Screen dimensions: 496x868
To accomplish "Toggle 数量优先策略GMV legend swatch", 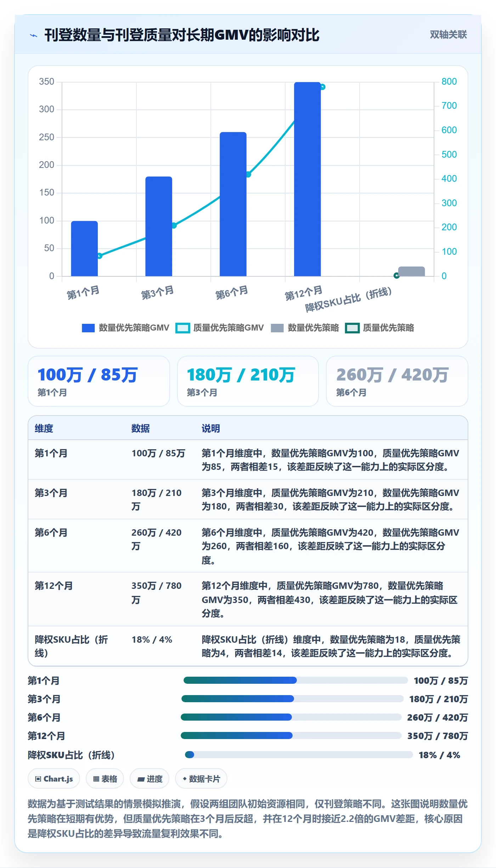I will 88,328.
